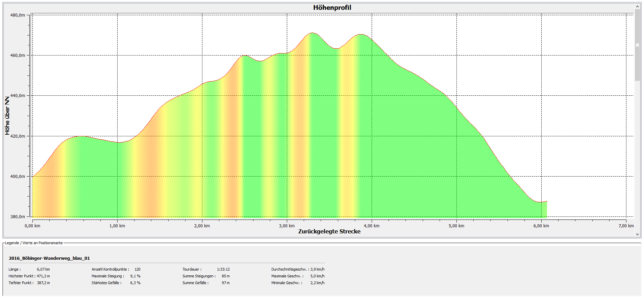Click the "Anzahl Kontrollpunkte :" label

point(110,270)
